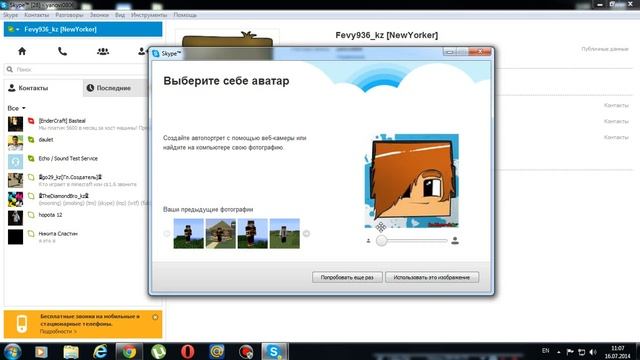Click the Публичные данные label in profile
Image resolution: width=640 pixels, height=360 pixels.
(605, 49)
